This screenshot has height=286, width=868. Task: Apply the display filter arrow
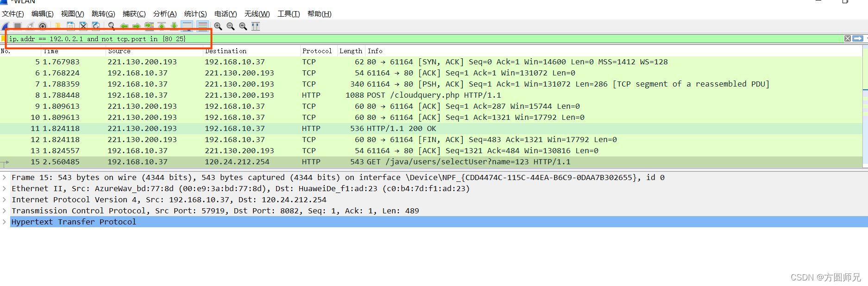coord(858,38)
